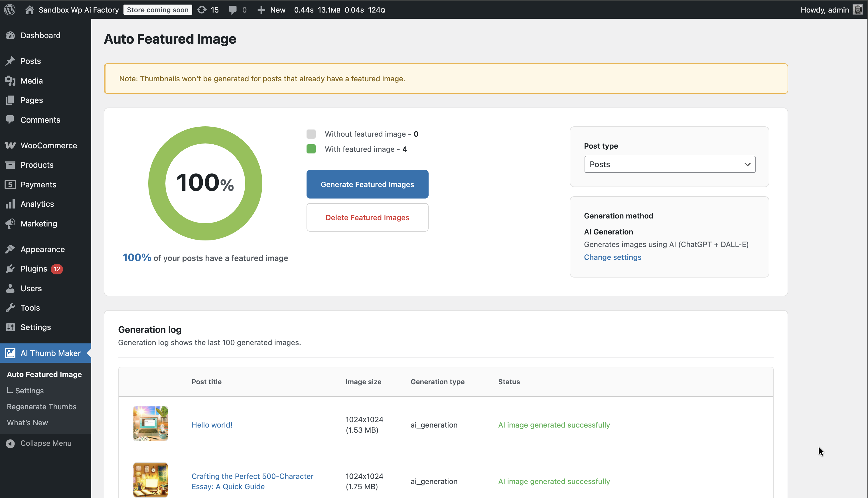Click the Marketing megaphone icon
The height and width of the screenshot is (498, 868).
click(x=10, y=223)
